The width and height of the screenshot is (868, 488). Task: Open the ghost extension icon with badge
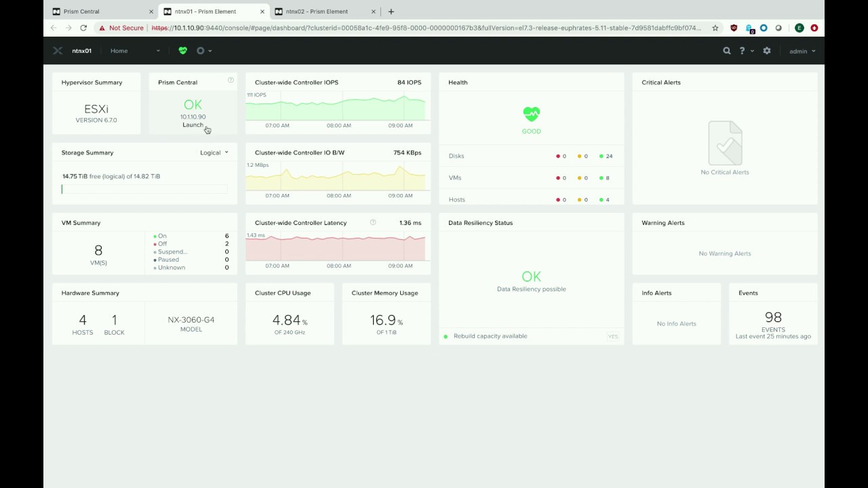tap(749, 28)
